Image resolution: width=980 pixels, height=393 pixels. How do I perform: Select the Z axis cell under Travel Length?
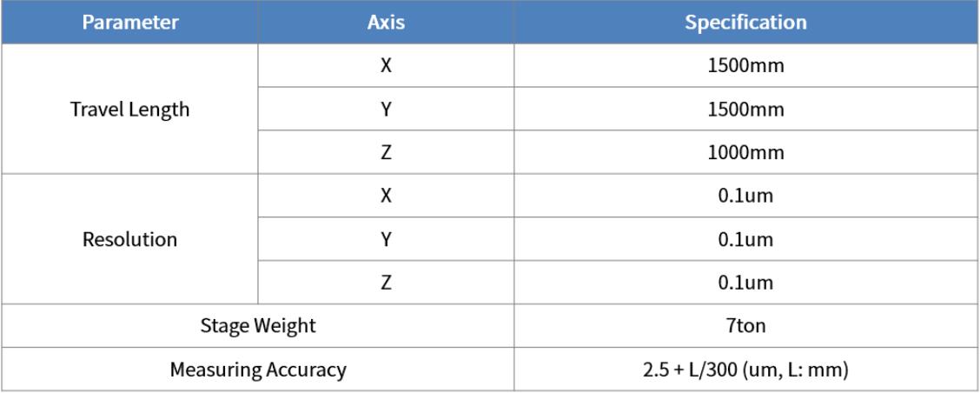tap(386, 153)
